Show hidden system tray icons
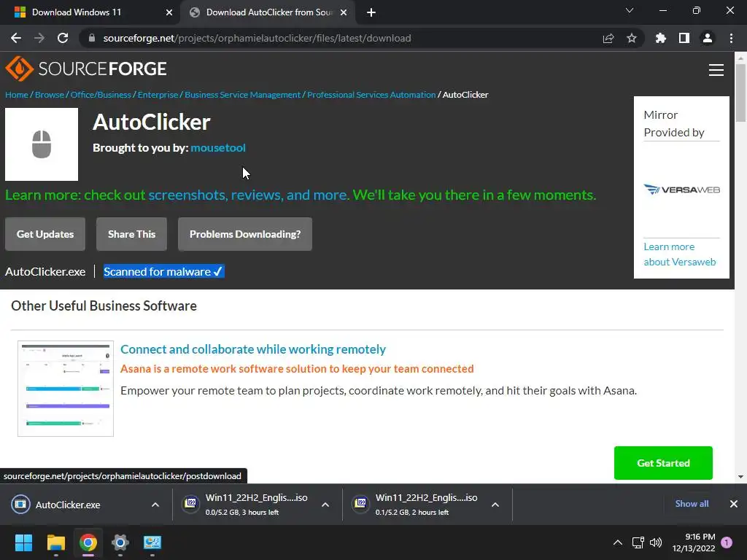 [618, 542]
